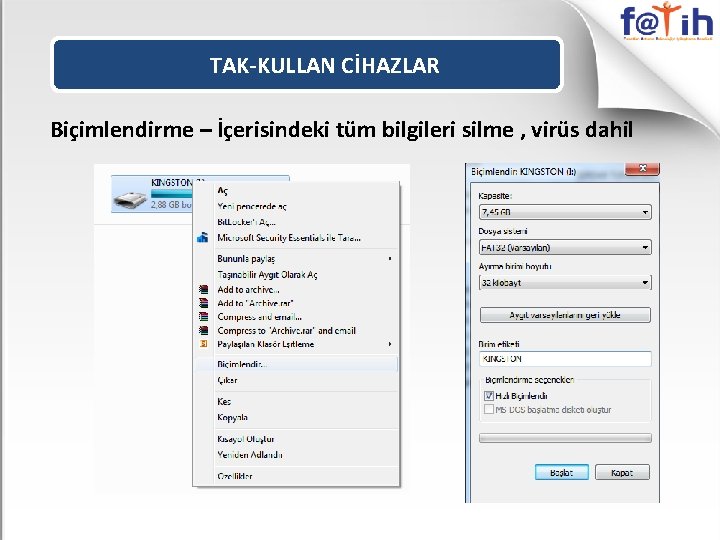
Task: Click icon beside 'Compress to Archive.rar and email'
Action: pyautogui.click(x=203, y=331)
